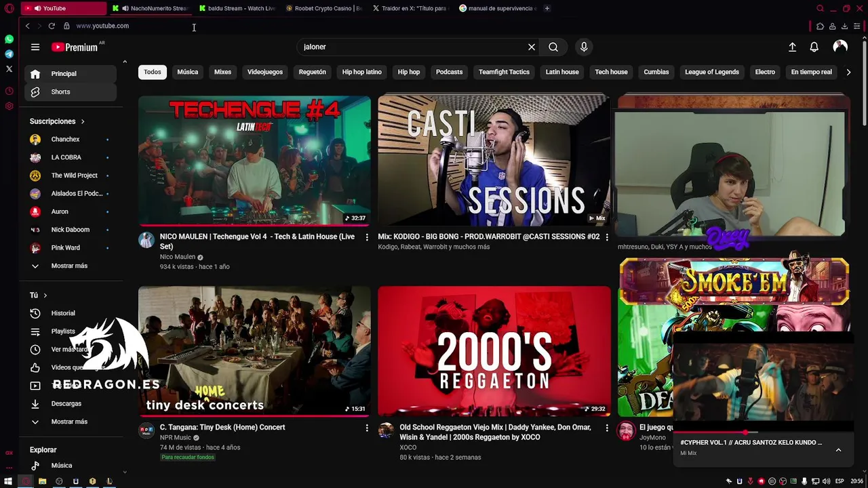Open more options for KODIGO BIG BONG mix
The height and width of the screenshot is (488, 868).
(x=607, y=237)
